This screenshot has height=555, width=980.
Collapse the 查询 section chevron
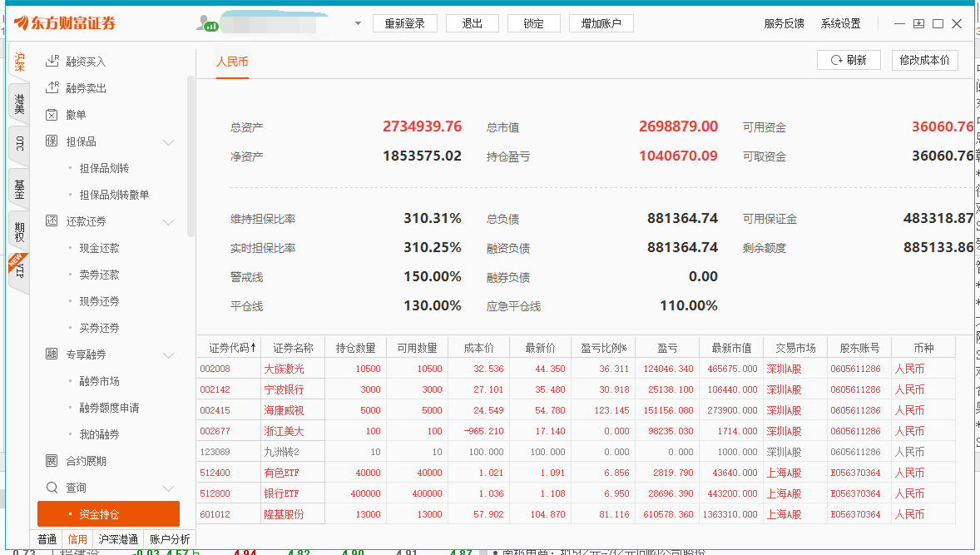click(x=168, y=488)
